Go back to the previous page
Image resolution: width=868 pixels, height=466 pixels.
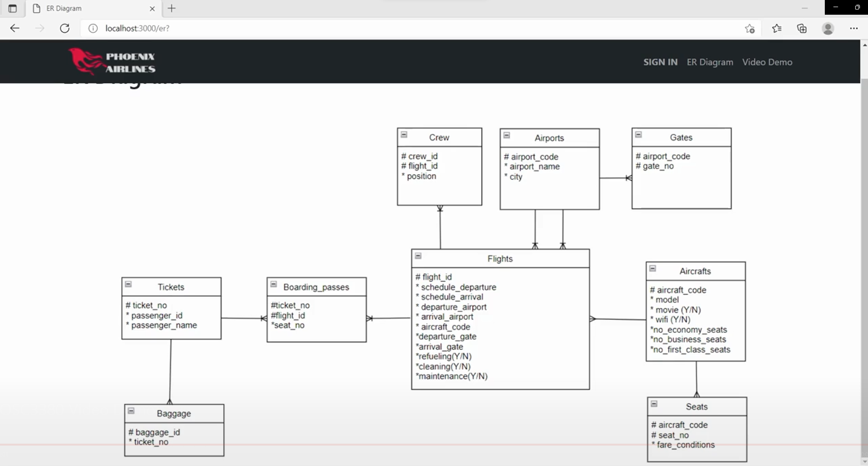(15, 28)
